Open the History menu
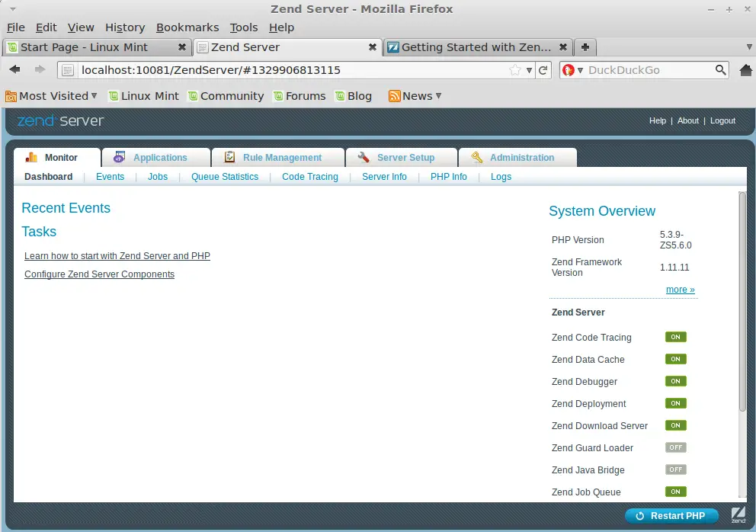The image size is (756, 532). [125, 27]
